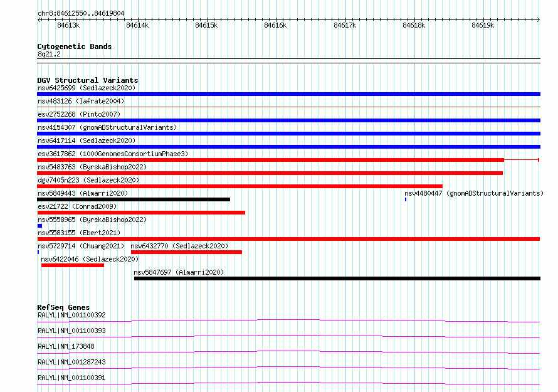Screen dimensions: 558x392
Task: Select the tiny blue nsv4480447 marker
Action: 405,199
